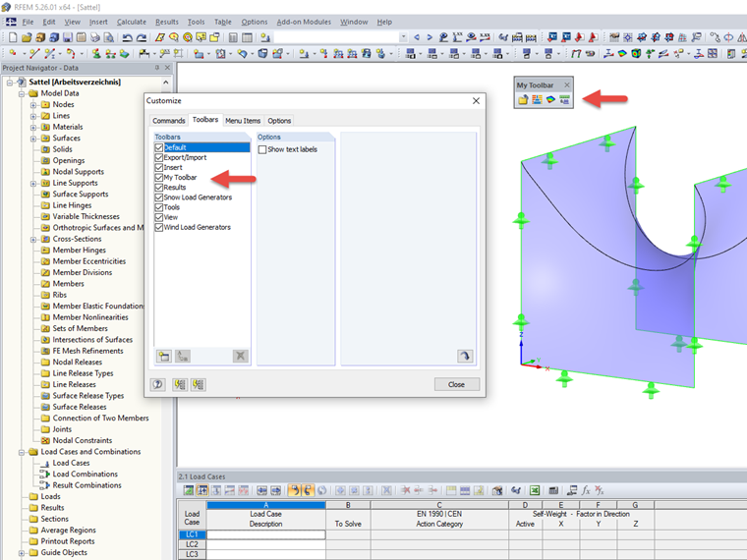Expand the Cross-Sections tree item
The image size is (747, 560).
(x=33, y=239)
